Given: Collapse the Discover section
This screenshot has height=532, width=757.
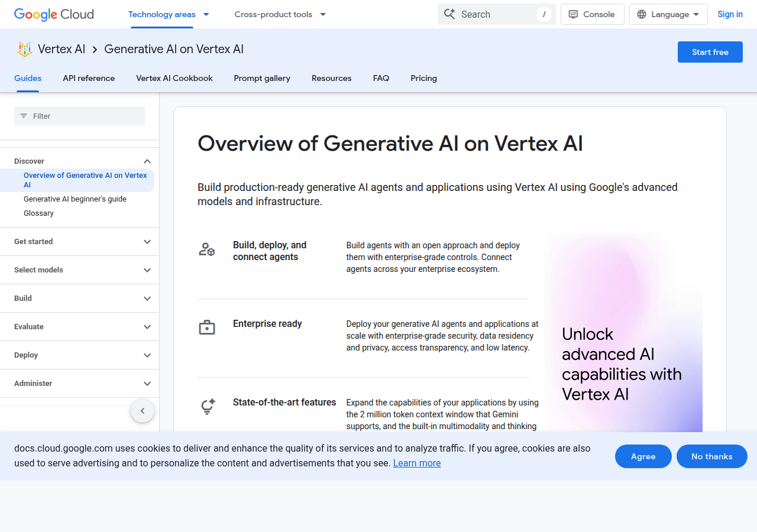Looking at the screenshot, I should pos(147,161).
